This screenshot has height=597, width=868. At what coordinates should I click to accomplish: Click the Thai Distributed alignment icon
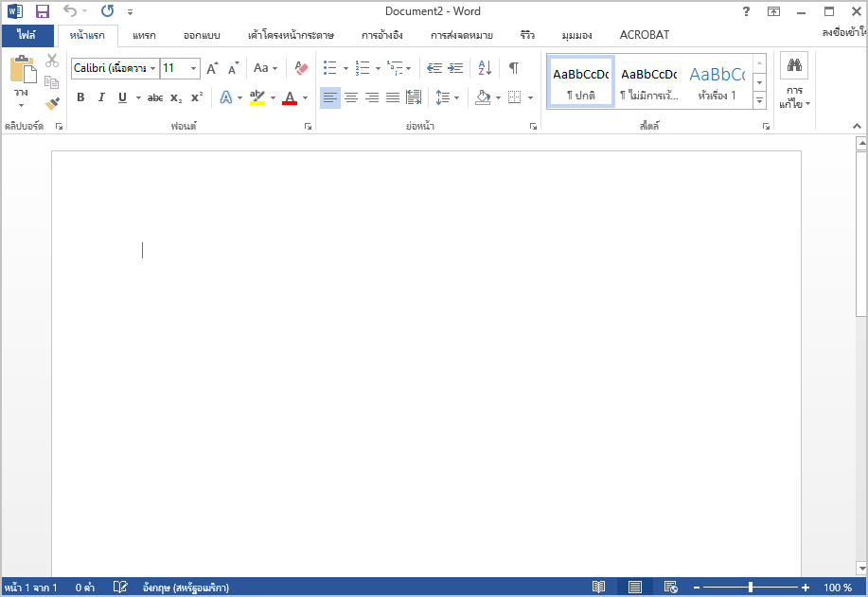coord(413,97)
